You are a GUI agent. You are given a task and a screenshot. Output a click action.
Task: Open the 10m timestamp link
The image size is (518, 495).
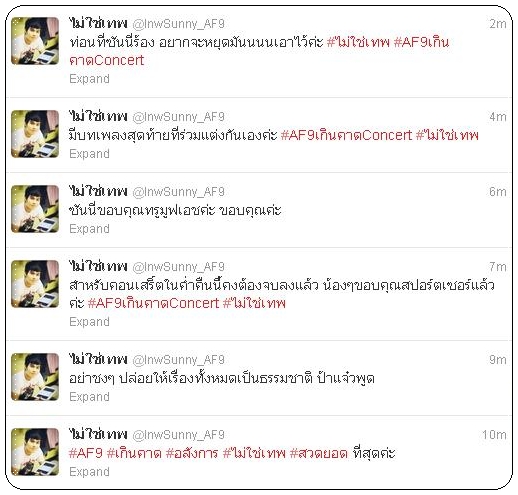[494, 435]
